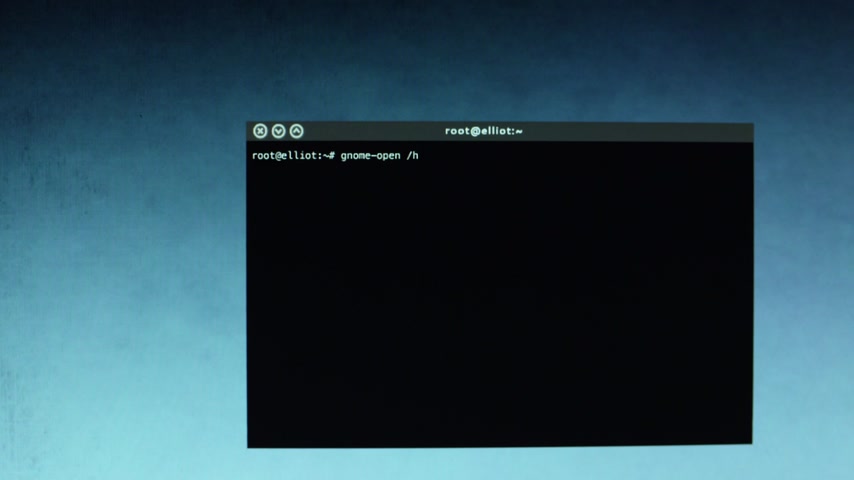Close the root@elliot terminal window
Image resolution: width=854 pixels, height=480 pixels.
pos(260,131)
